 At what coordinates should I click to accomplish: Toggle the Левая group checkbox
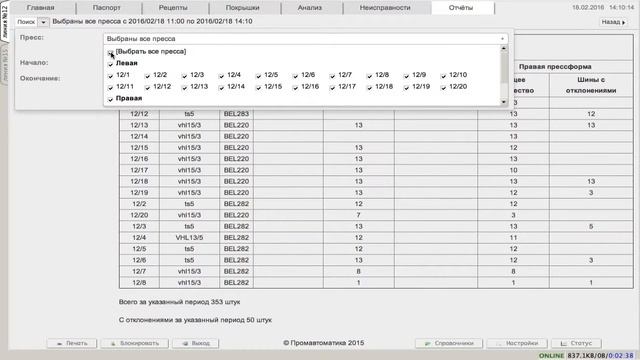111,64
